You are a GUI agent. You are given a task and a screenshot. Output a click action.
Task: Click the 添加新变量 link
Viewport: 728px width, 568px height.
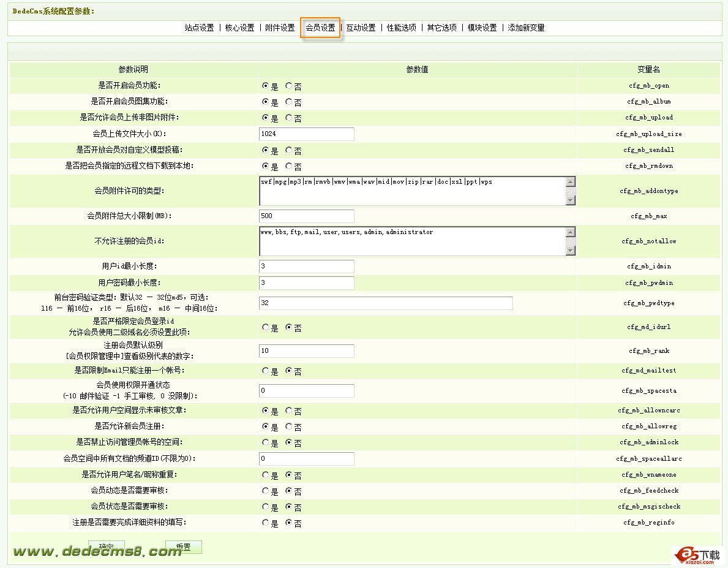click(x=526, y=28)
